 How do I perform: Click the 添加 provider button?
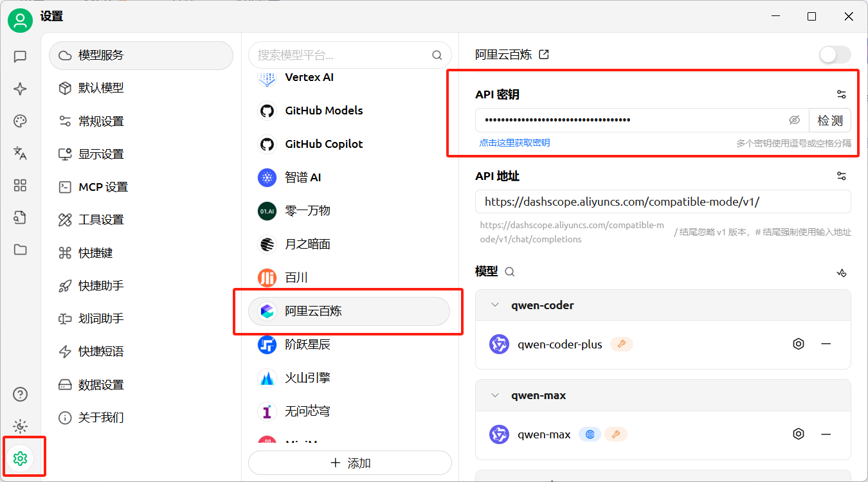coord(350,463)
